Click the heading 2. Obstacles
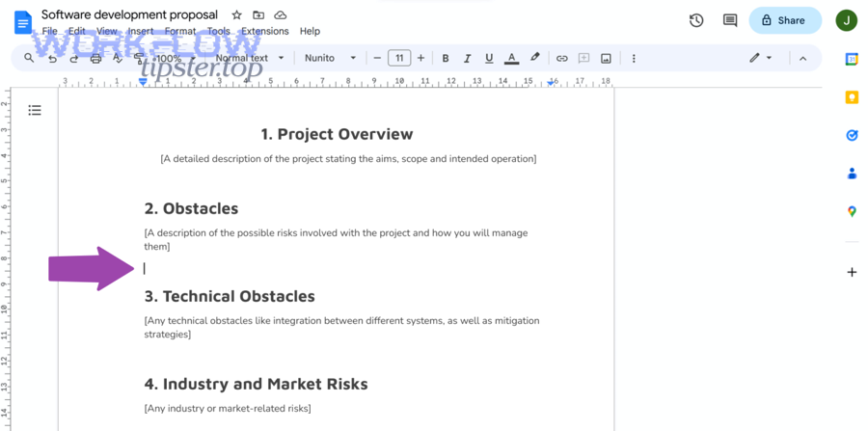The image size is (868, 431). [191, 208]
